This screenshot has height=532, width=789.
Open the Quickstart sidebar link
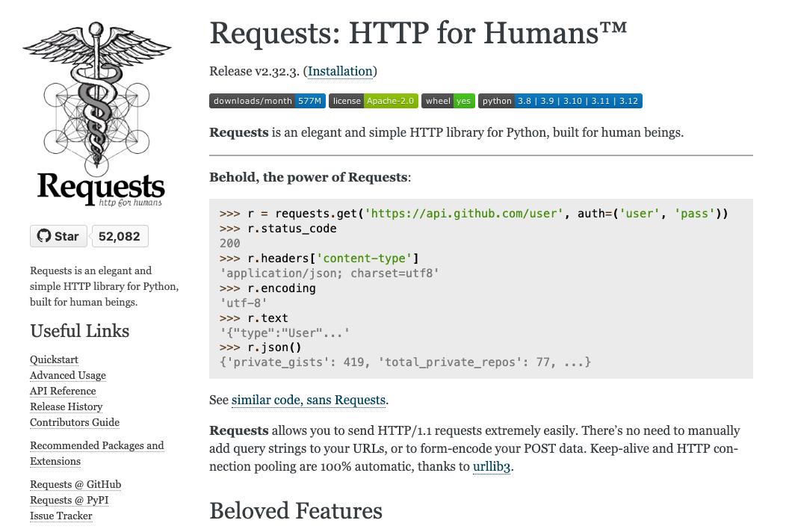tap(54, 360)
